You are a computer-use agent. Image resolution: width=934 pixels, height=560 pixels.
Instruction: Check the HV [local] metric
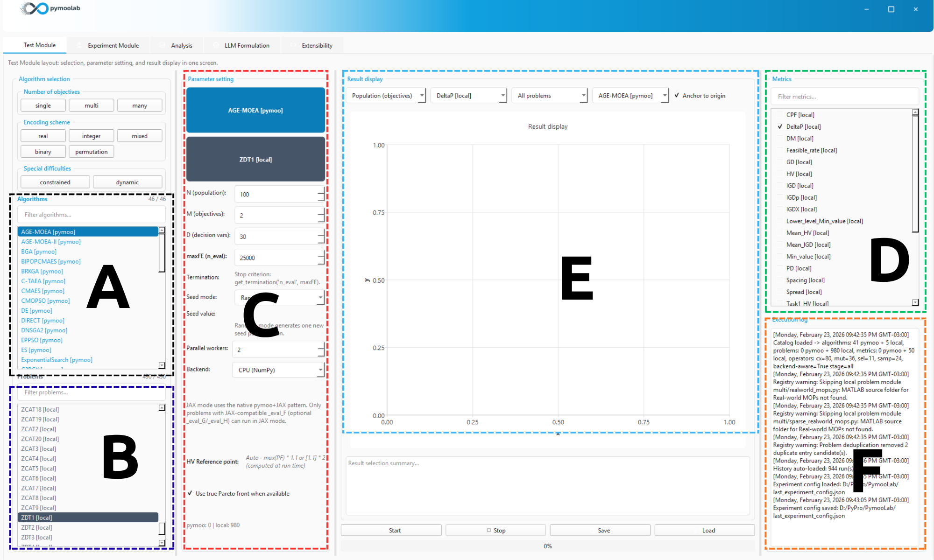pos(780,174)
